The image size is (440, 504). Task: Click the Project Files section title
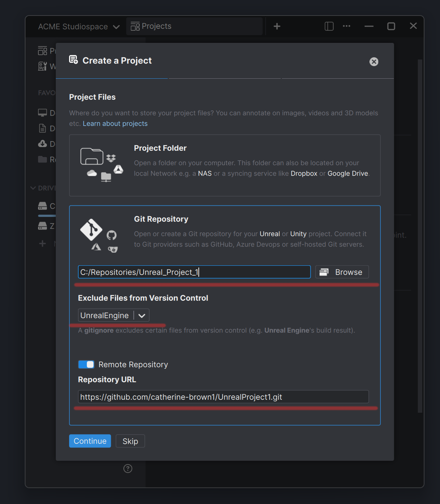(x=92, y=97)
